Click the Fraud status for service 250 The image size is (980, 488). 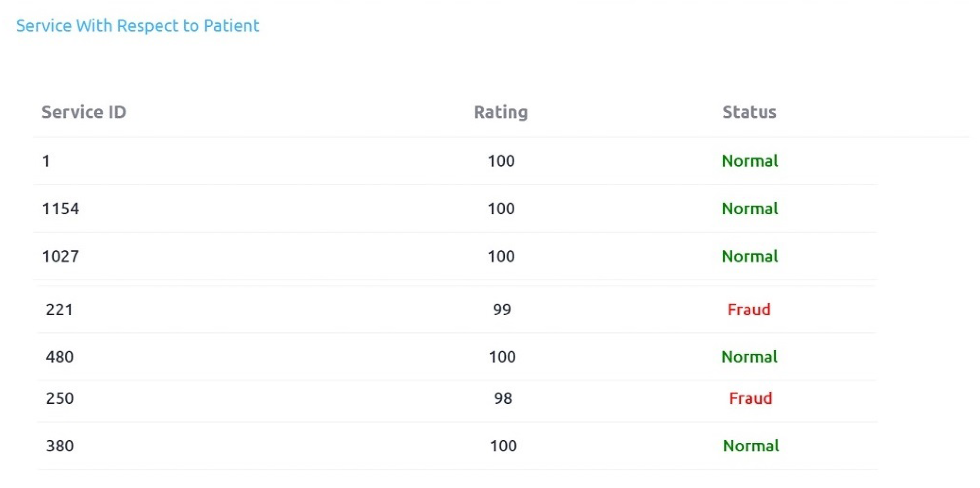pos(751,399)
